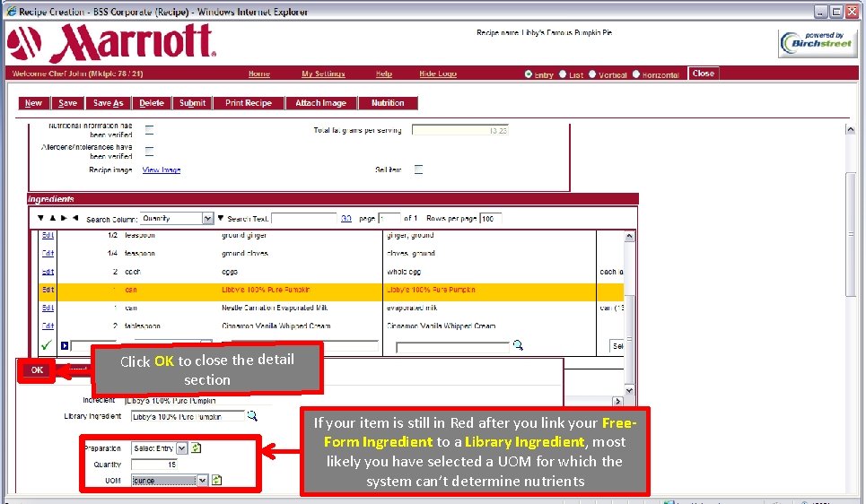Click the Save As toolbar button
The height and width of the screenshot is (504, 866).
click(x=109, y=103)
